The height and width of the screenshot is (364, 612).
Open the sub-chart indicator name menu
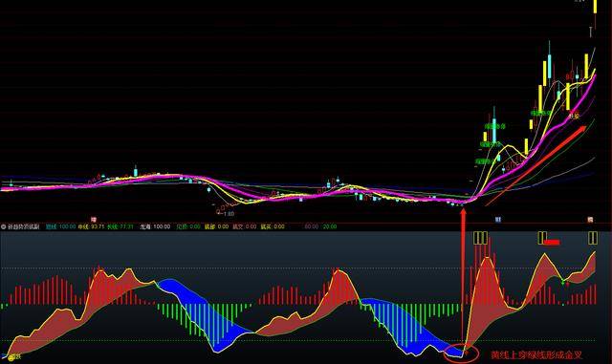(x=23, y=226)
